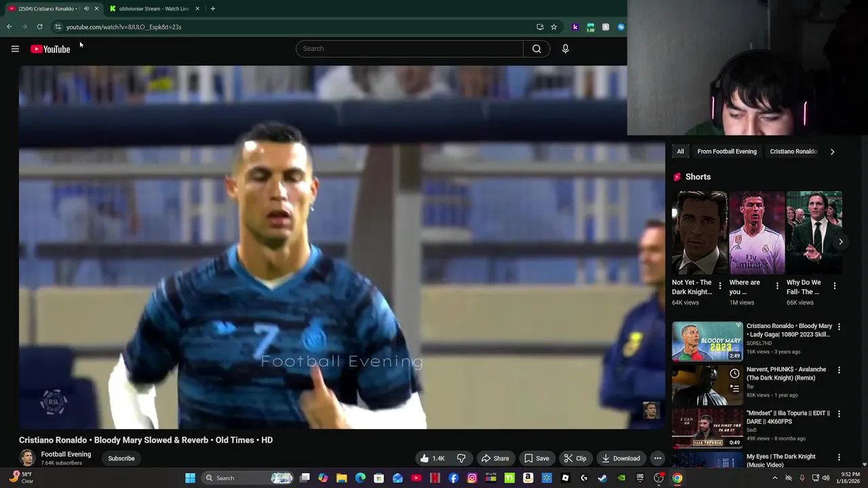868x488 pixels.
Task: Open Instagram from the taskbar
Action: [472, 479]
